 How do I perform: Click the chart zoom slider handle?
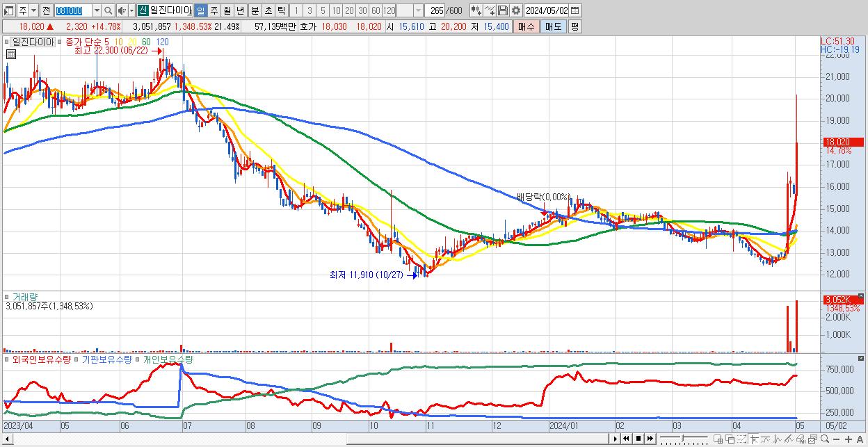(x=682, y=439)
